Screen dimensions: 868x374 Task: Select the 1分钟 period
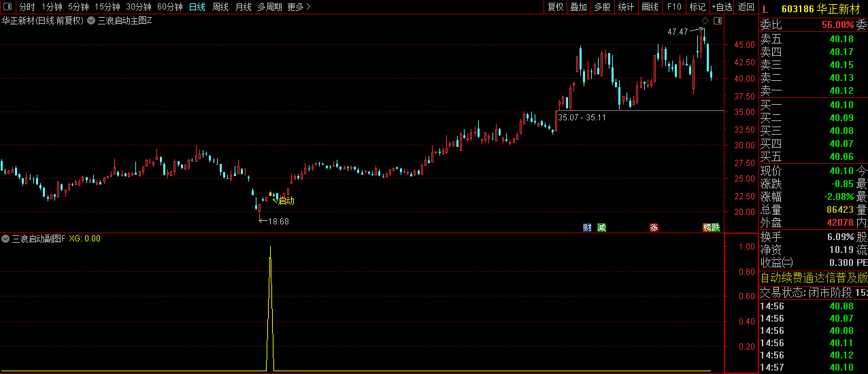tap(52, 7)
